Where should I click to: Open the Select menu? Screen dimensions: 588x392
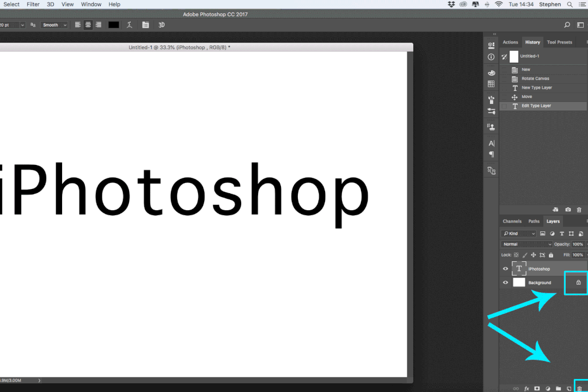tap(11, 4)
